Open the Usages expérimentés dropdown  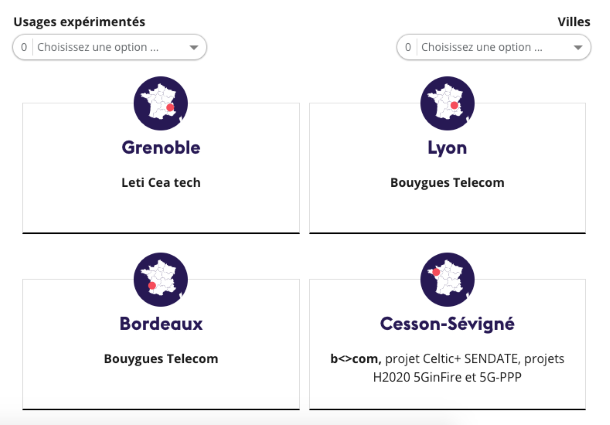click(110, 47)
